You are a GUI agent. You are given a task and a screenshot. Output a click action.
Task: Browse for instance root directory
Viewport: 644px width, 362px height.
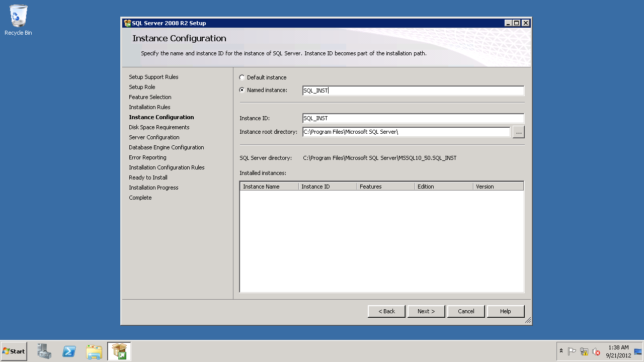(518, 132)
